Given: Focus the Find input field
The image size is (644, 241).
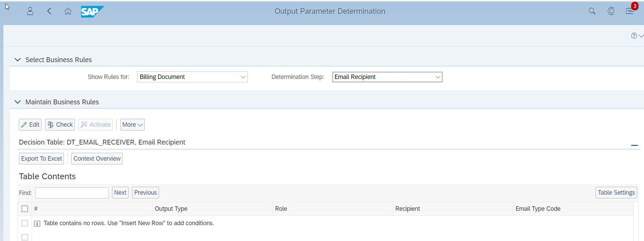Looking at the screenshot, I should point(72,193).
